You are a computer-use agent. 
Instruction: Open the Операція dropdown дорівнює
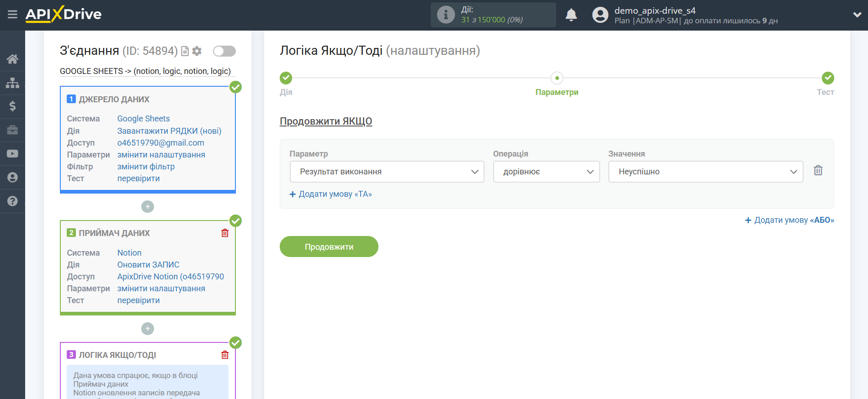tap(546, 172)
